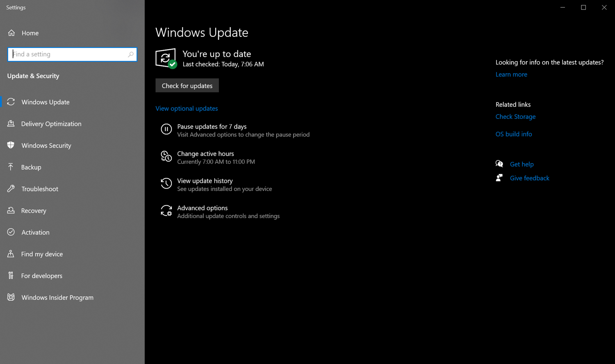The width and height of the screenshot is (615, 364).
Task: Open For developers settings
Action: point(42,276)
